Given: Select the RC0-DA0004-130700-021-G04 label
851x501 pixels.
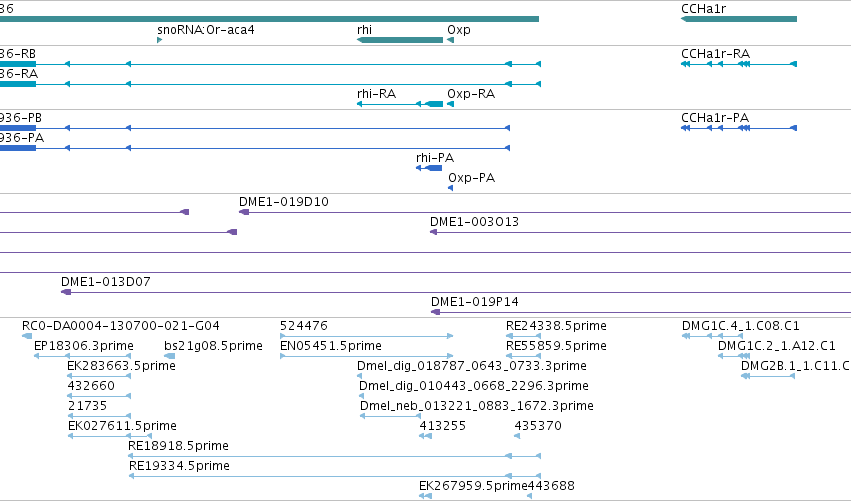Looking at the screenshot, I should 120,326.
